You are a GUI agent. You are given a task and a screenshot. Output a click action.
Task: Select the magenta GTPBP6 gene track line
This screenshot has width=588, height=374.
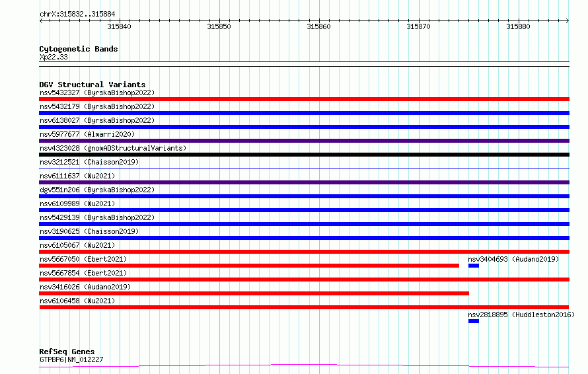pos(304,365)
